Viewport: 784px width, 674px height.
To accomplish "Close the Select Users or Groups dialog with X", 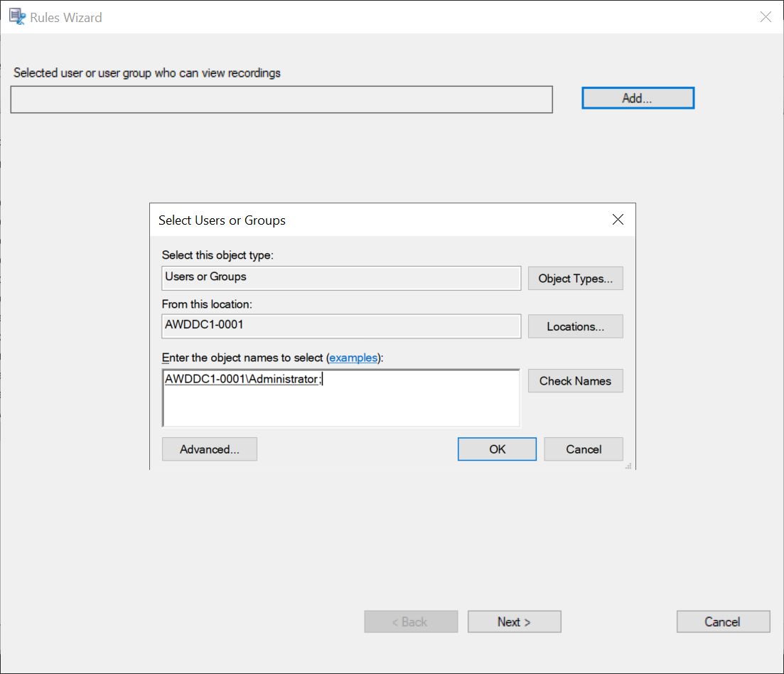I will 617,220.
